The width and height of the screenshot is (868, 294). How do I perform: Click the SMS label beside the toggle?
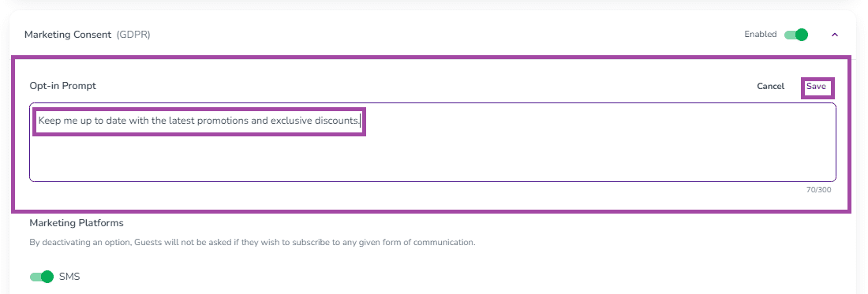pos(69,277)
